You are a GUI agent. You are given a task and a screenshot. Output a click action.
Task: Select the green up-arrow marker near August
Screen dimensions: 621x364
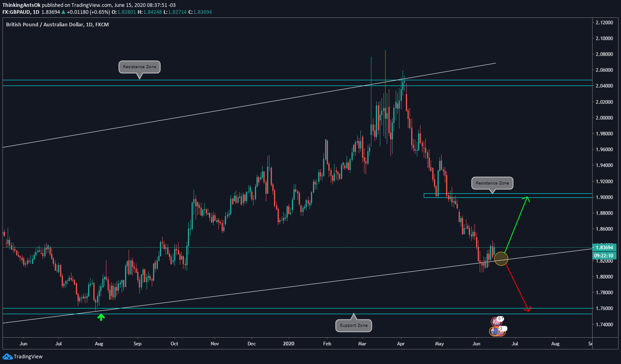(101, 317)
